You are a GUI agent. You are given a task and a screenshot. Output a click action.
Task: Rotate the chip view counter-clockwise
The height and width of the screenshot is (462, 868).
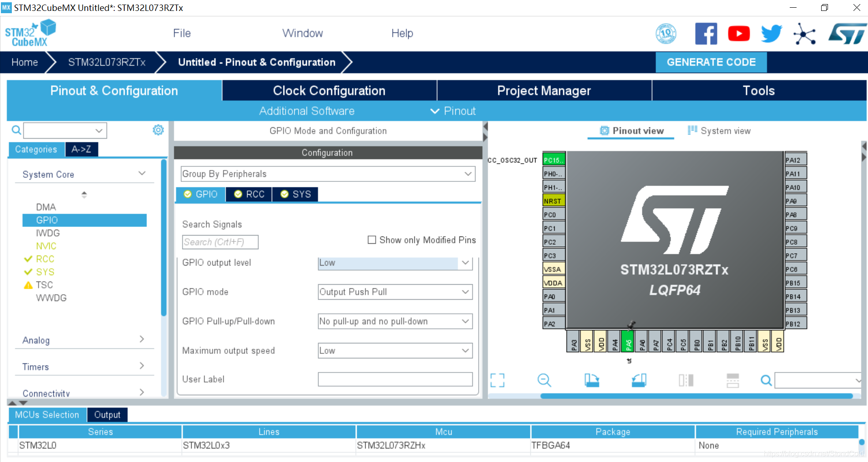[639, 380]
